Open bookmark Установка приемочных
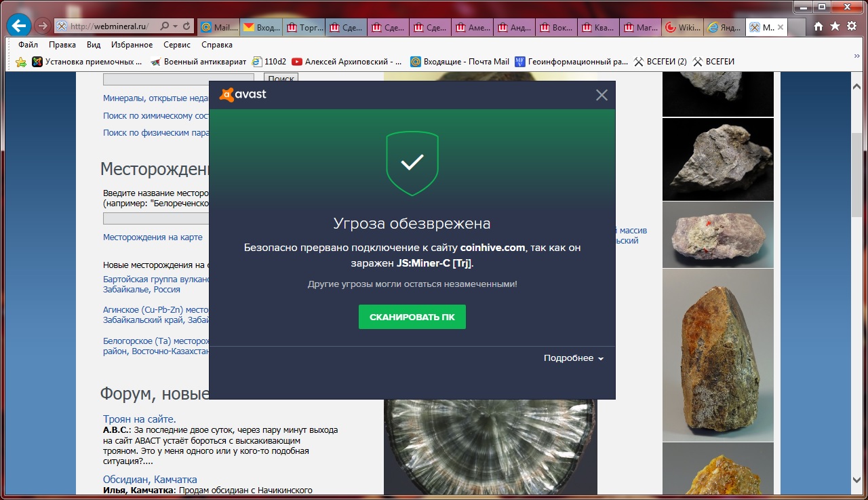 (87, 62)
